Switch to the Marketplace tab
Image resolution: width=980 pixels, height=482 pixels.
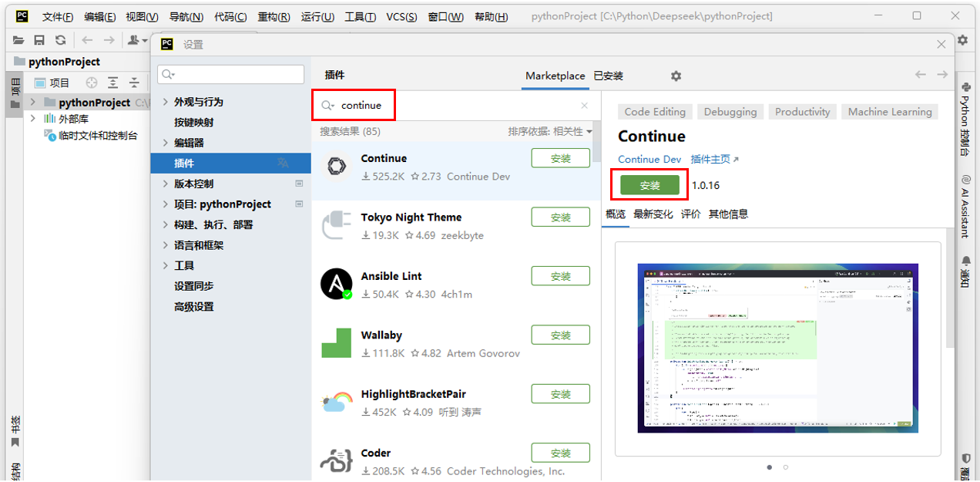coord(555,76)
